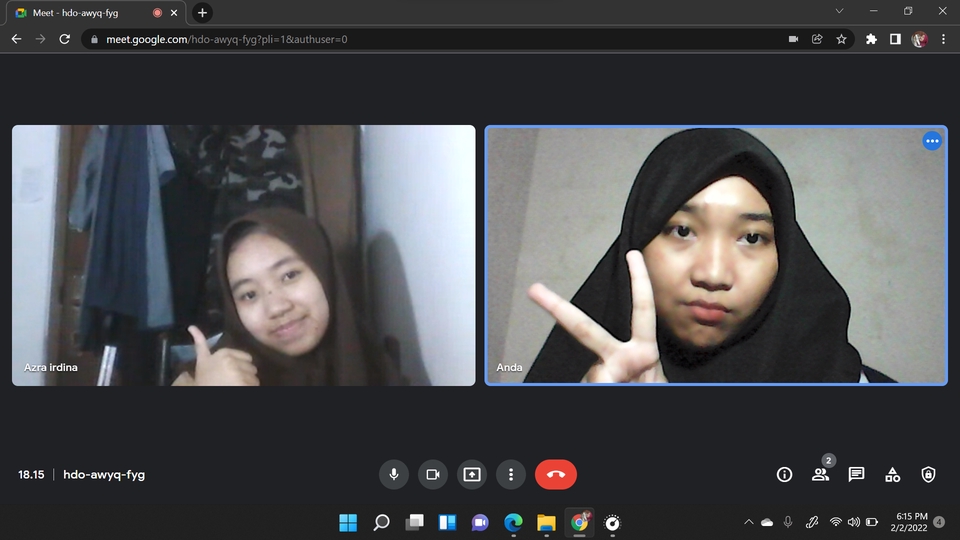
Task: Click the meeting code hdo-awyq-fyg text
Action: [104, 474]
